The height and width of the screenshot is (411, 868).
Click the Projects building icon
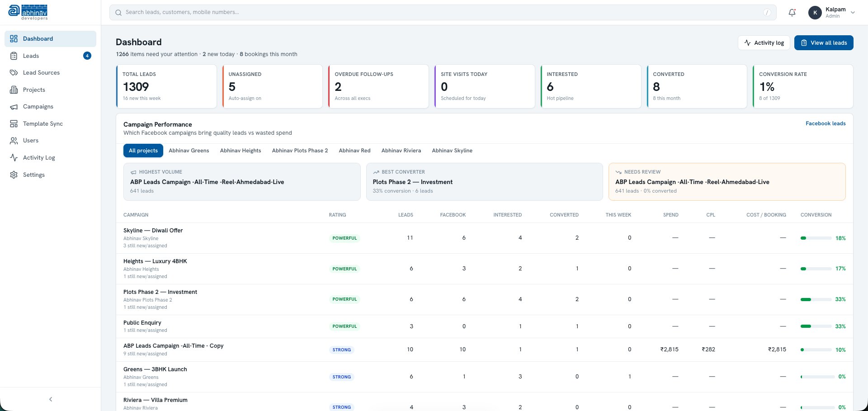14,90
